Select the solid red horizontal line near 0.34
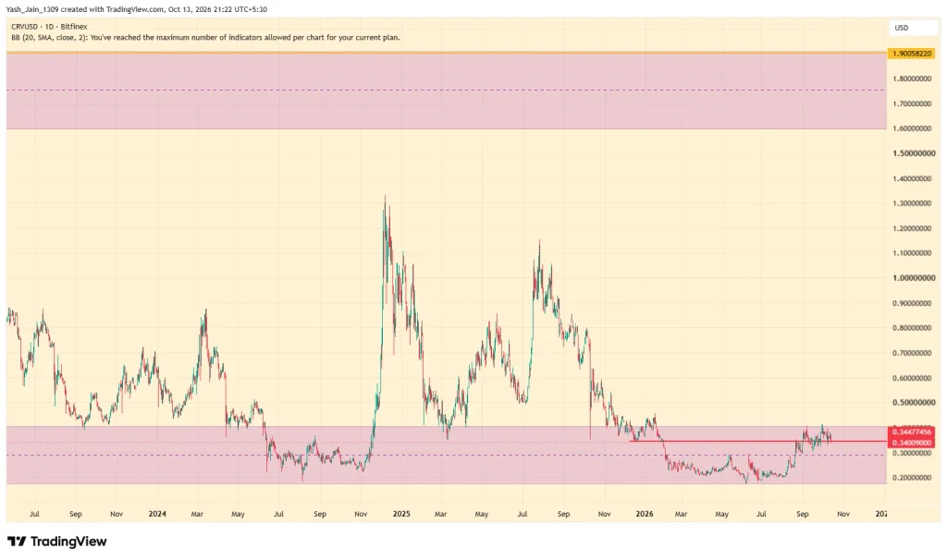This screenshot has width=947, height=560. (758, 441)
